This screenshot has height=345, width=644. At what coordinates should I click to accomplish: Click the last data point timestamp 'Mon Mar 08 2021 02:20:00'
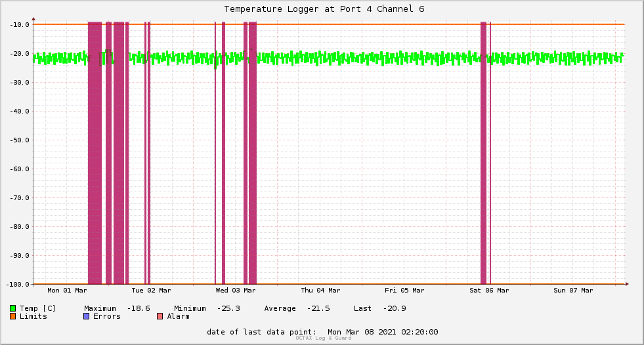pos(383,332)
